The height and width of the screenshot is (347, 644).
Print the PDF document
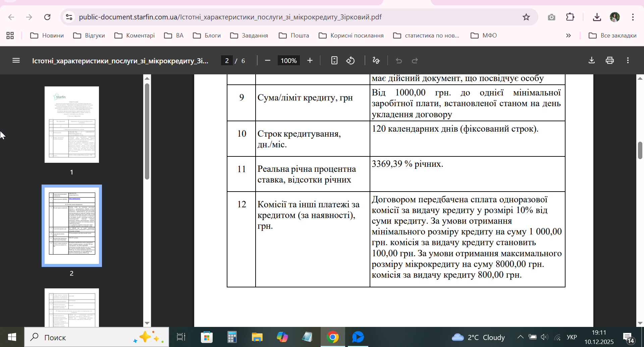point(610,61)
